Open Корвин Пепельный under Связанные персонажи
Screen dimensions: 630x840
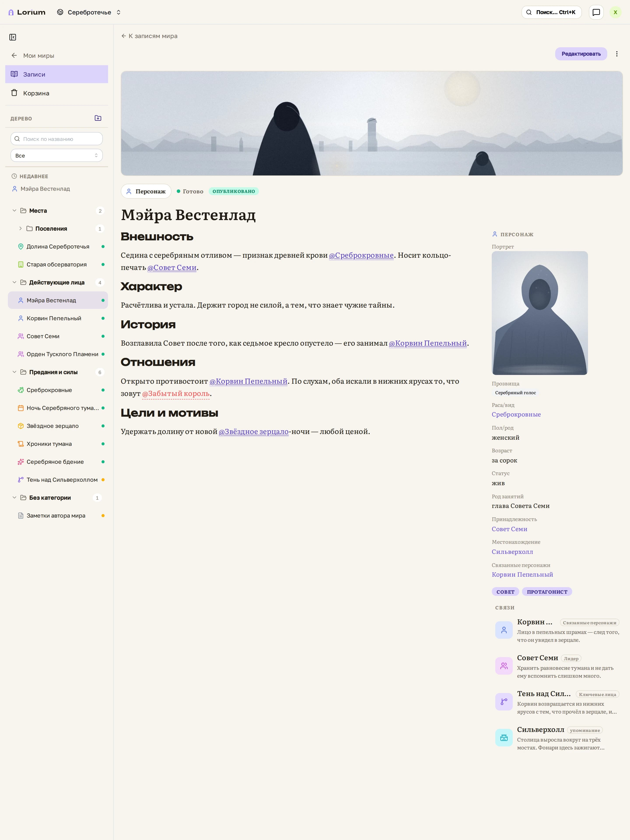pyautogui.click(x=522, y=575)
